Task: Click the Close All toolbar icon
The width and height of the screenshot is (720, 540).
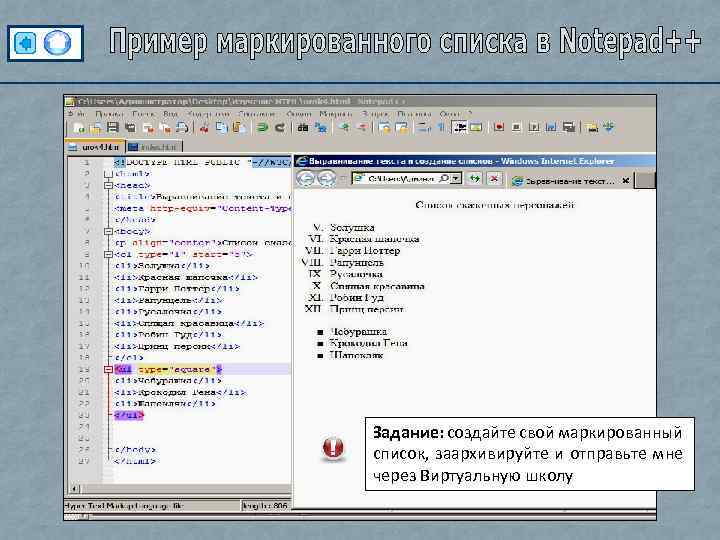Action: [x=165, y=128]
